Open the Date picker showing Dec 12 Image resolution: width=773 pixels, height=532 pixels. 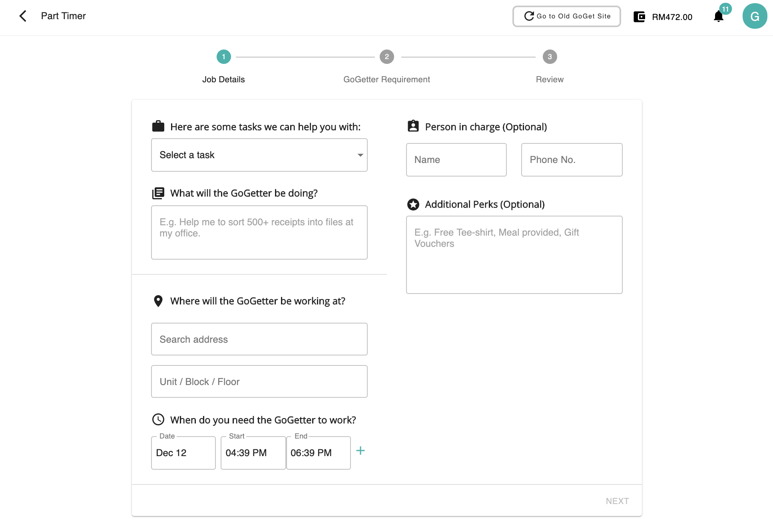tap(183, 453)
